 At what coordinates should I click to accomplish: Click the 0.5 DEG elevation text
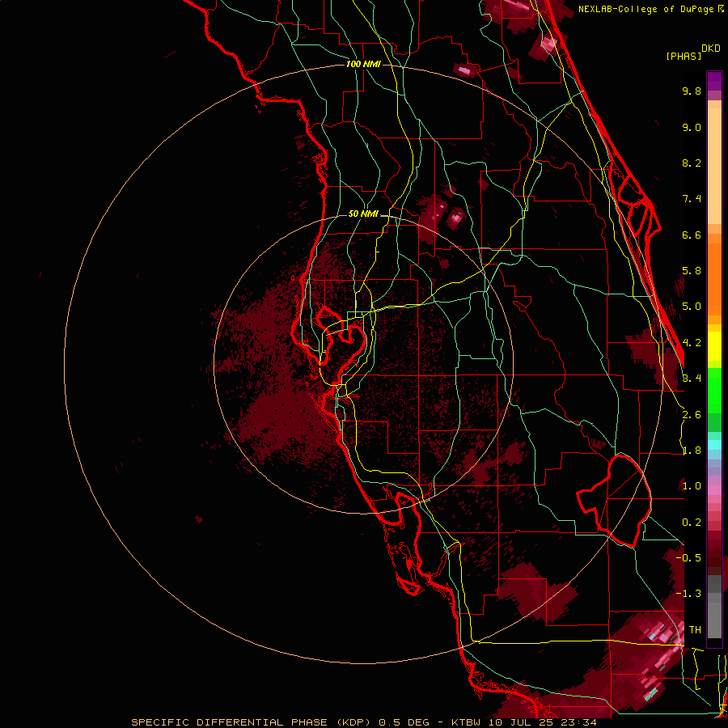point(404,722)
